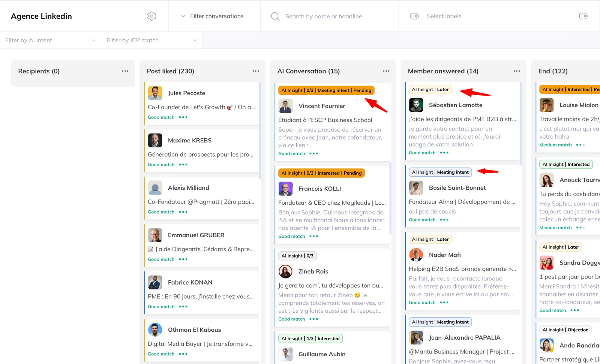The height and width of the screenshot is (364, 600).
Task: Click Nader Mafi's AI Insight Later badge
Action: pyautogui.click(x=430, y=240)
